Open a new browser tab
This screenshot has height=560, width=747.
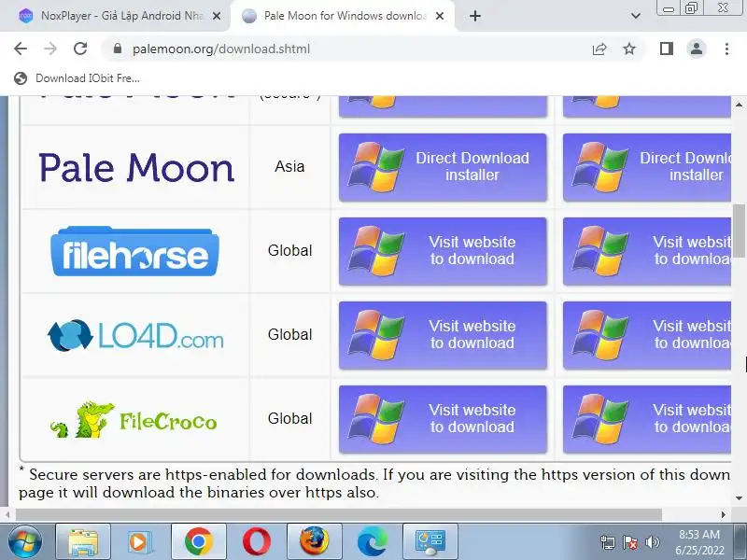[x=475, y=16]
